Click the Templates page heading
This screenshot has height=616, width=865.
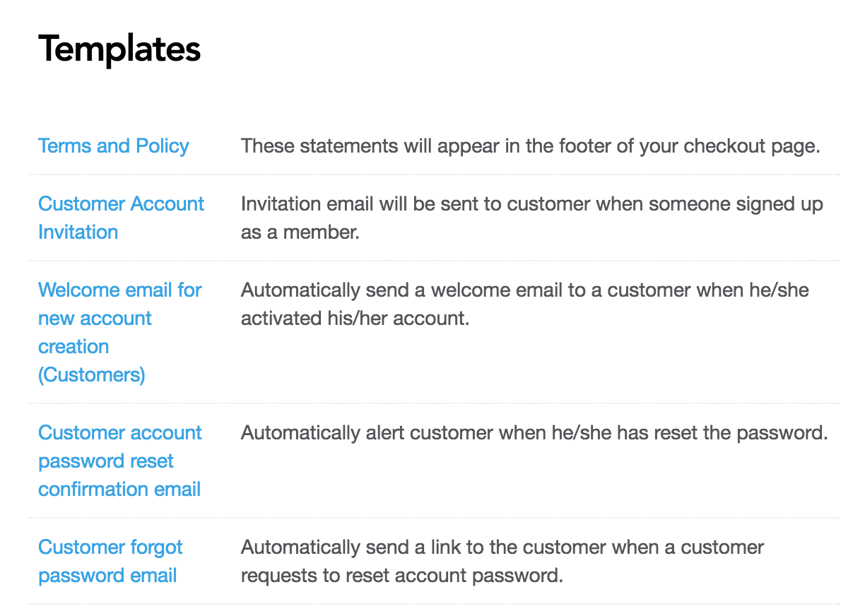[x=119, y=48]
